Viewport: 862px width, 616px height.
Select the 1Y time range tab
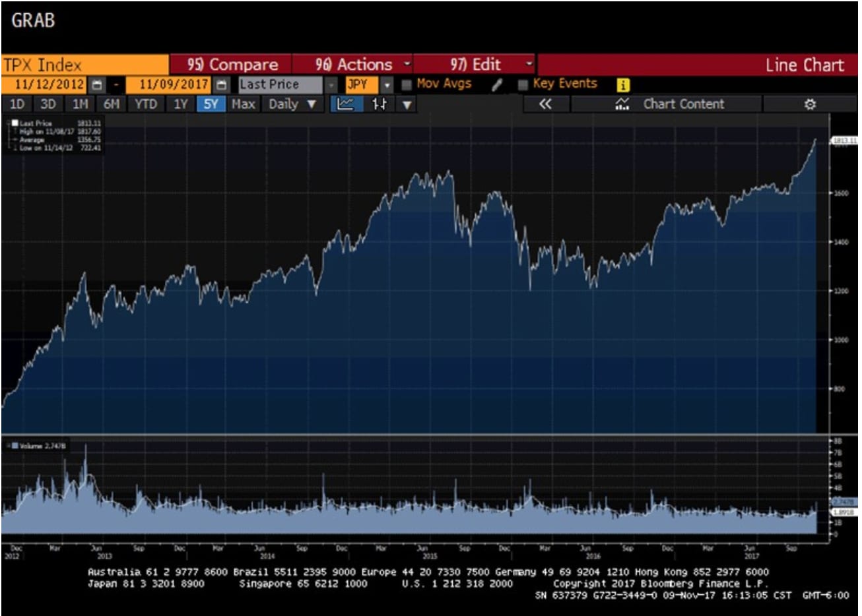tap(180, 104)
